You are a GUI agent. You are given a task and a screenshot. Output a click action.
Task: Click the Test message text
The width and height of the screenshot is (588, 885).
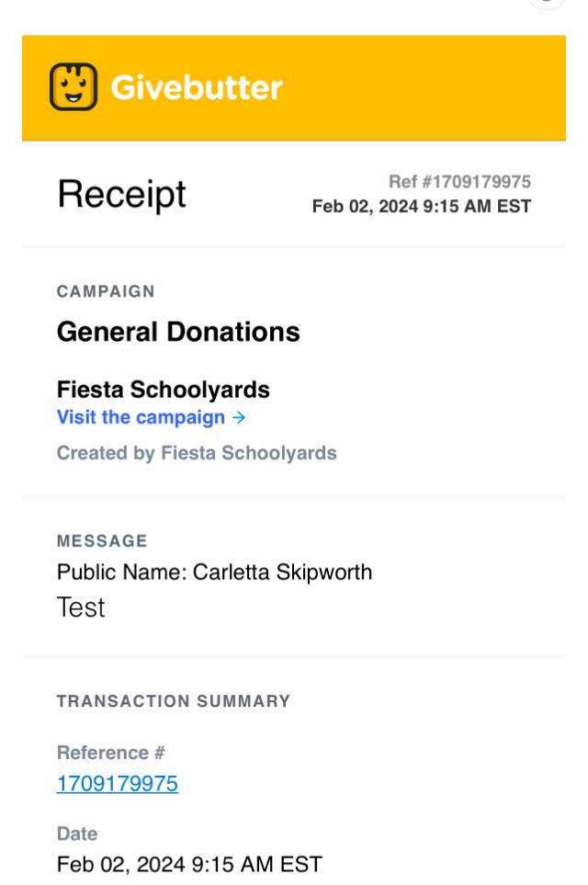pyautogui.click(x=81, y=607)
